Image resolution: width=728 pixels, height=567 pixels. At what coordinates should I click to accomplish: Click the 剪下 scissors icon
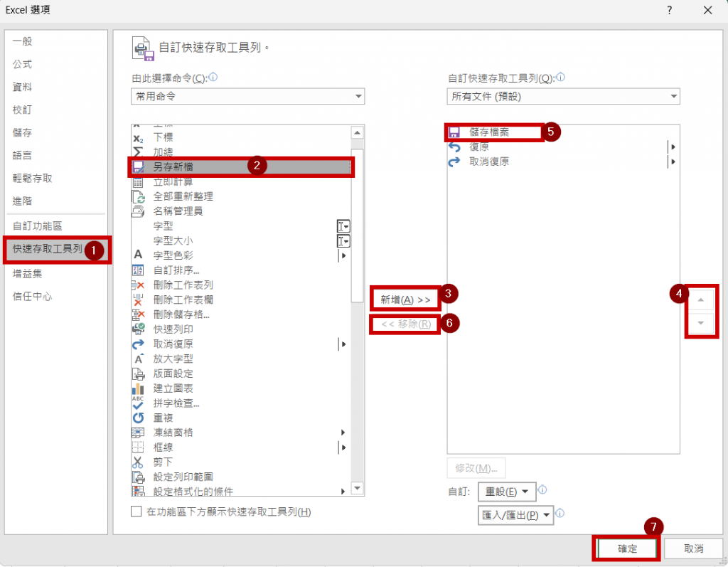click(x=138, y=462)
